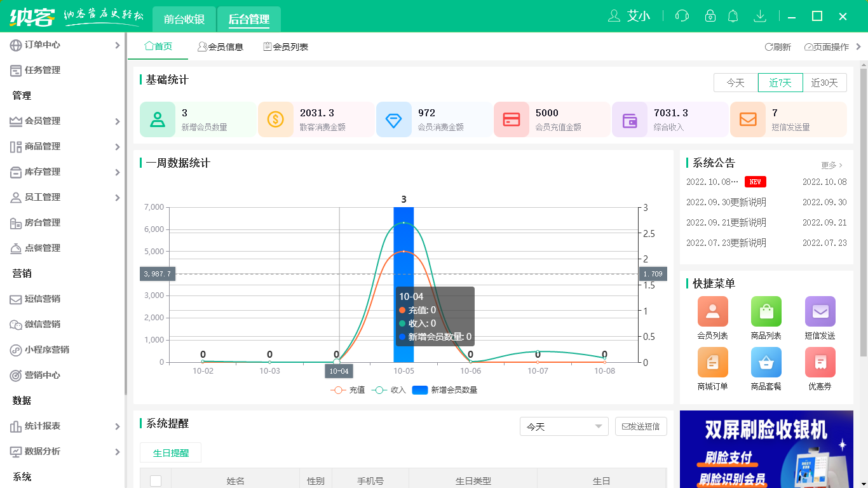
Task: Open the 短信发送 quick menu icon
Action: pyautogui.click(x=820, y=311)
